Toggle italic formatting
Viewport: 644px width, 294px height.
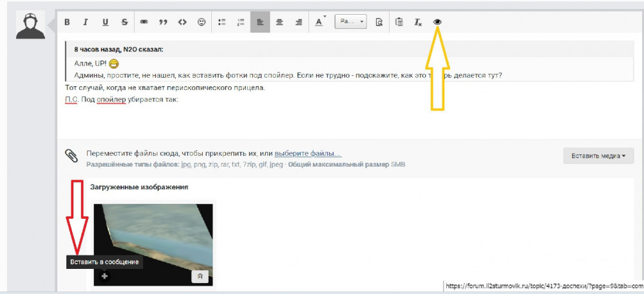pyautogui.click(x=86, y=22)
